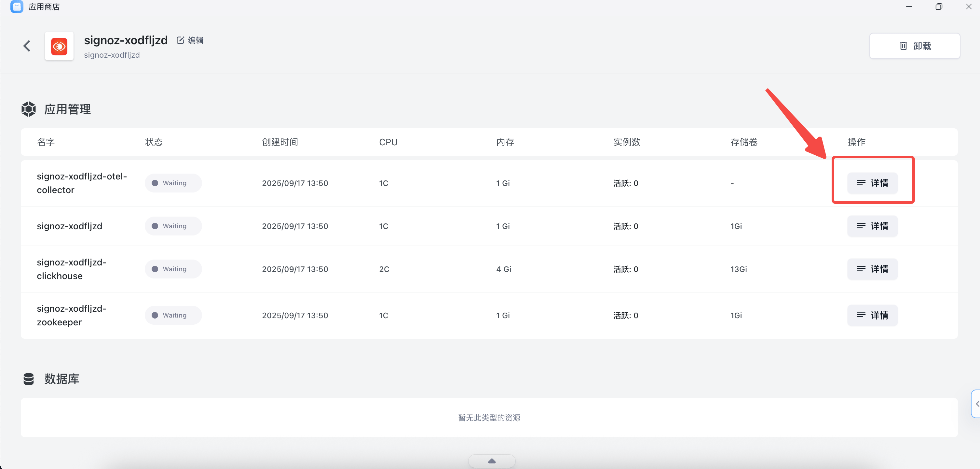
Task: Click the 状态 column header
Action: [154, 142]
